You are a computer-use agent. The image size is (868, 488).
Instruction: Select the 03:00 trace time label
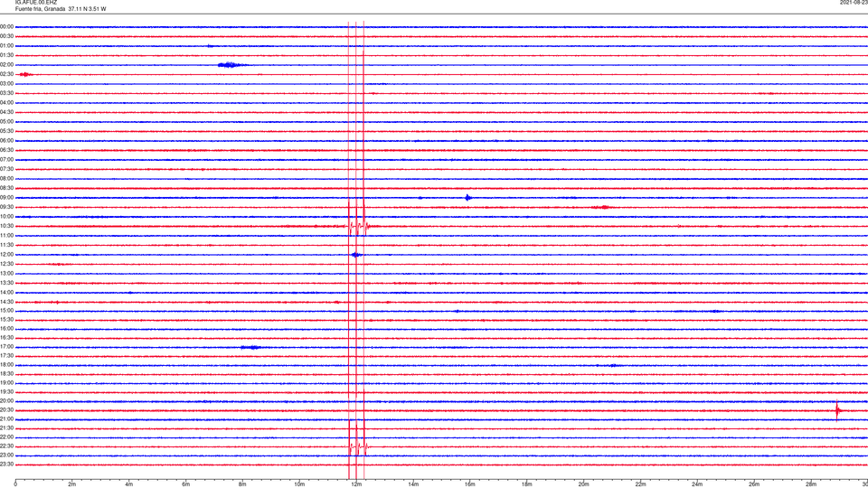coord(7,83)
